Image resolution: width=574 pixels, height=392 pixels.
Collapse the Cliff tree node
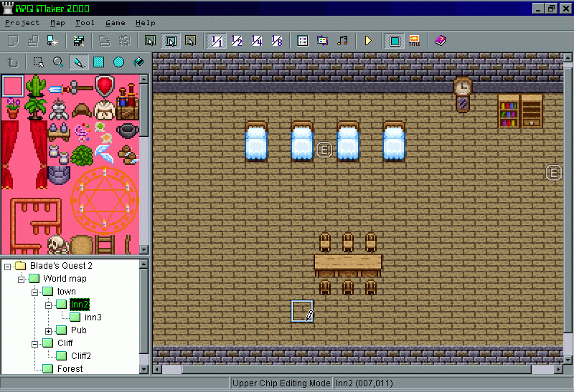click(34, 344)
